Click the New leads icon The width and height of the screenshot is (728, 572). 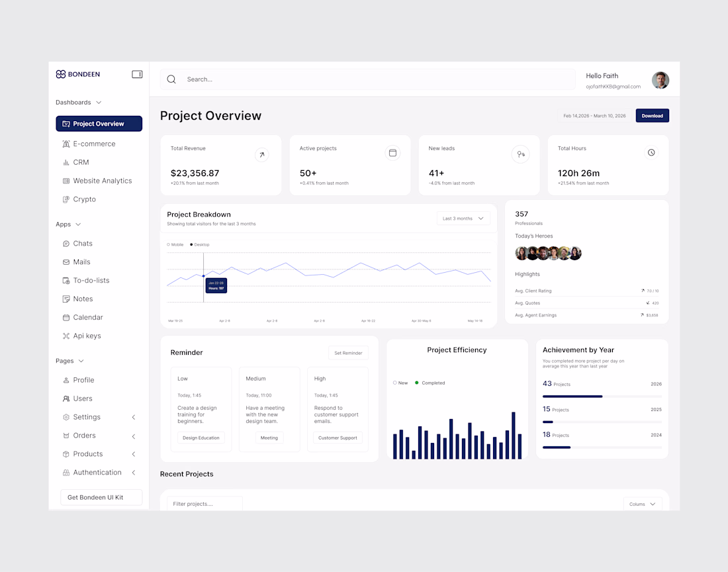pos(521,154)
